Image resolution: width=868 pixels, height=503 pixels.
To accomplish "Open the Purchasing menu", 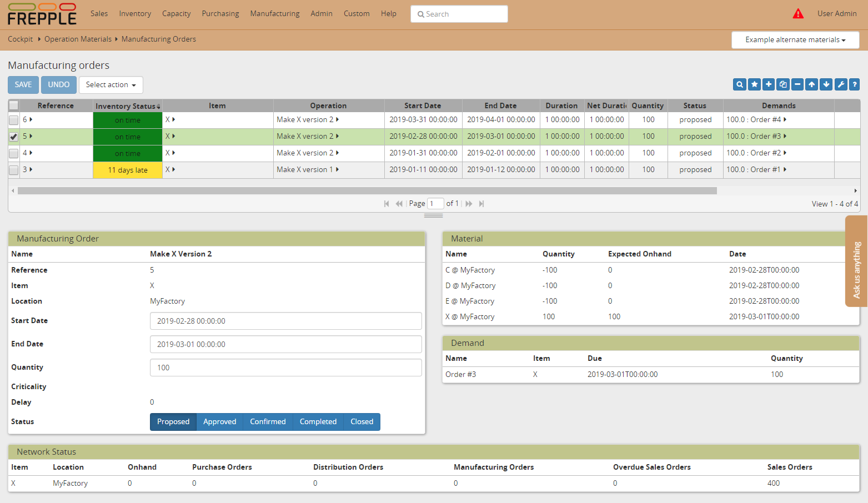I will [220, 14].
